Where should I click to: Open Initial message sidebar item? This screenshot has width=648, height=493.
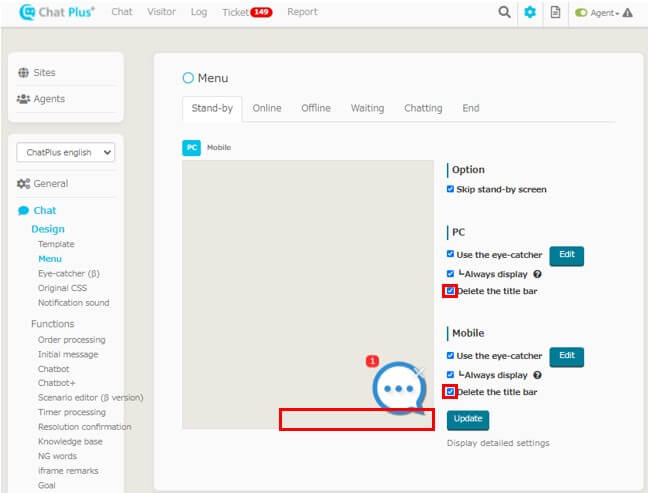tap(68, 355)
